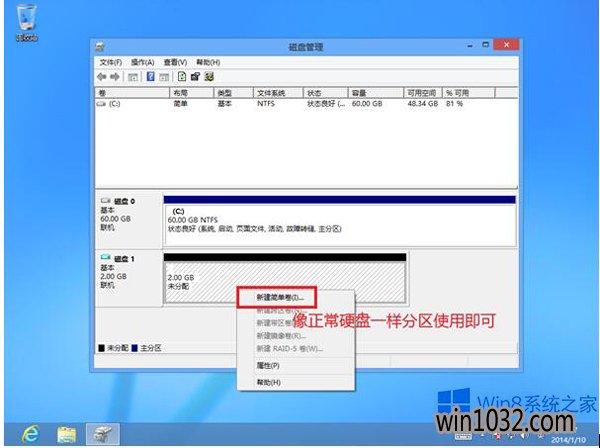Click the Back arrow toolbar icon

[x=101, y=76]
